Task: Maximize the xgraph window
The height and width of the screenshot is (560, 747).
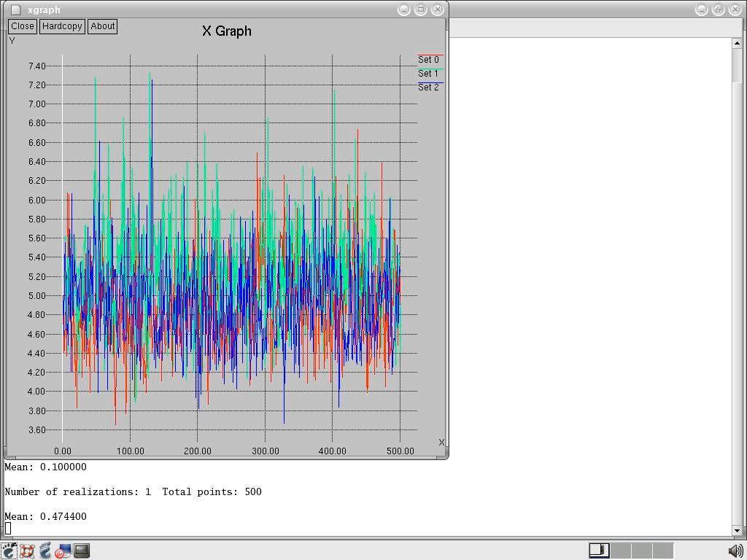Action: [x=421, y=9]
